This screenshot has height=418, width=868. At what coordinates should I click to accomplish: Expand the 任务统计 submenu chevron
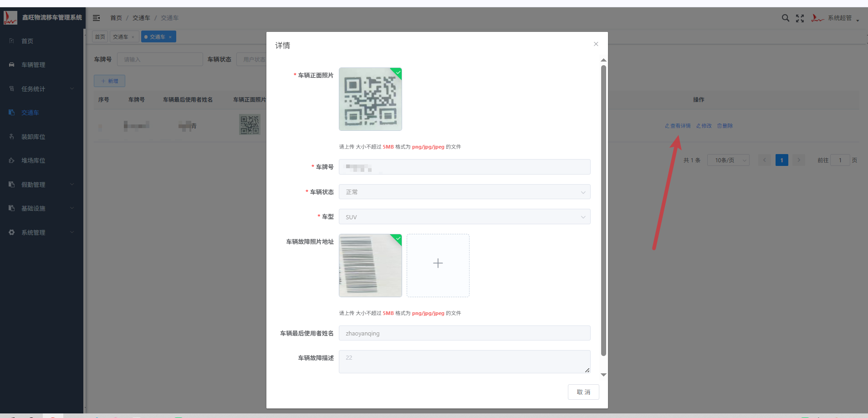pos(72,89)
